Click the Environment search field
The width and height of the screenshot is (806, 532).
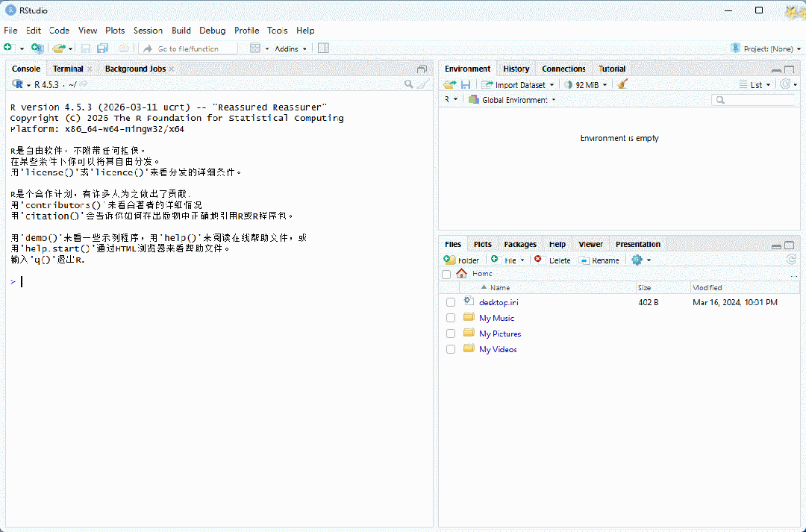coord(754,100)
